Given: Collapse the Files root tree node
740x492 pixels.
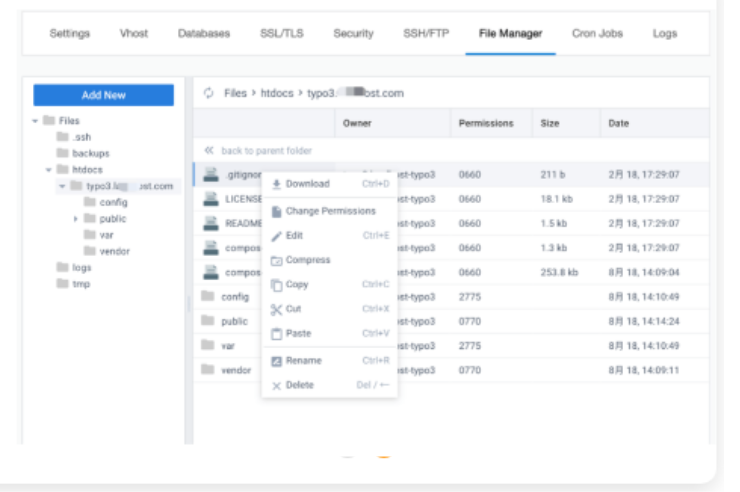Looking at the screenshot, I should [x=35, y=121].
